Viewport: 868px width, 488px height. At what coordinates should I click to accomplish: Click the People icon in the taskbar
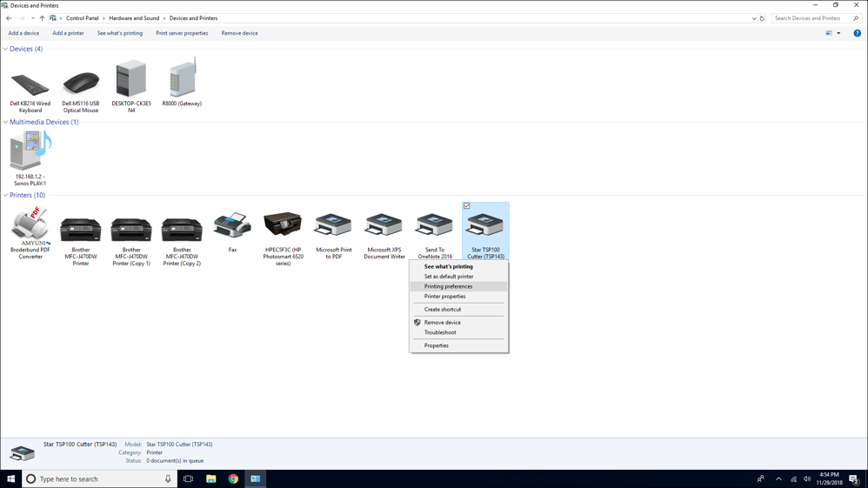[x=761, y=478]
